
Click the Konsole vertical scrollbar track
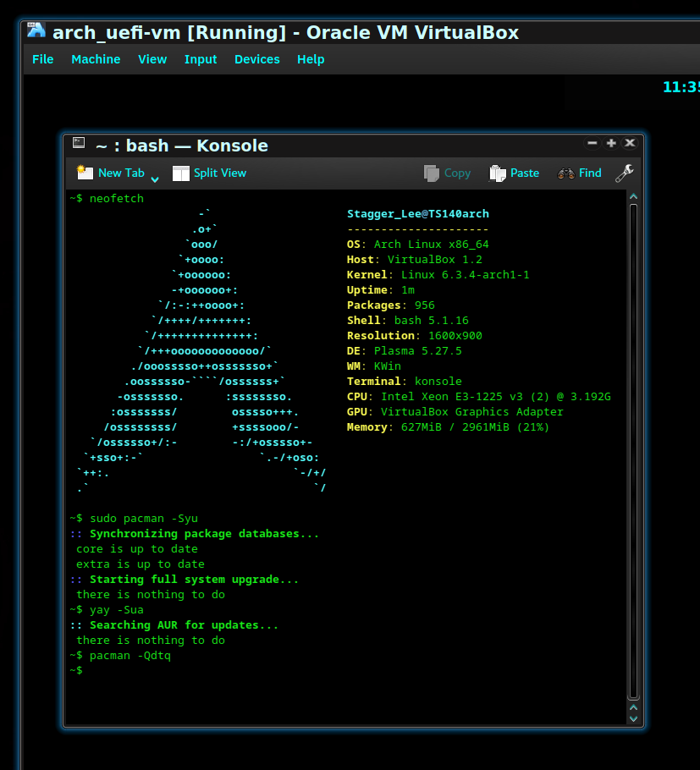(634, 450)
